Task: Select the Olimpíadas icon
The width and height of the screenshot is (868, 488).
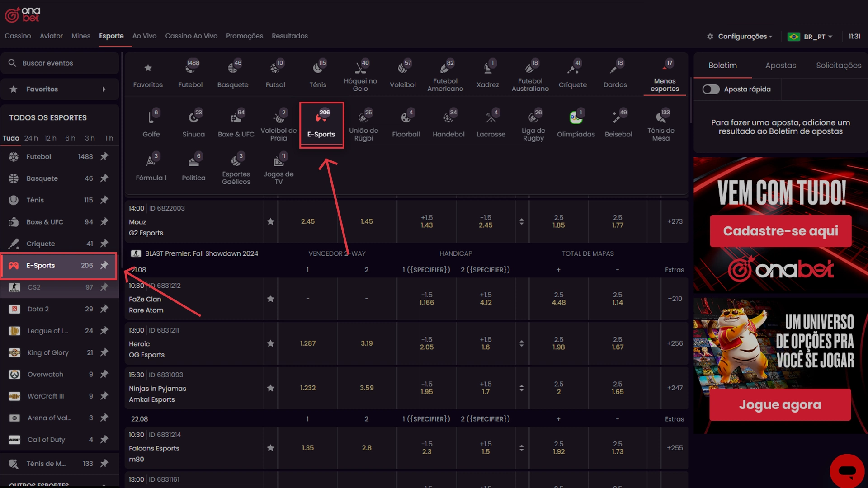Action: (x=576, y=124)
